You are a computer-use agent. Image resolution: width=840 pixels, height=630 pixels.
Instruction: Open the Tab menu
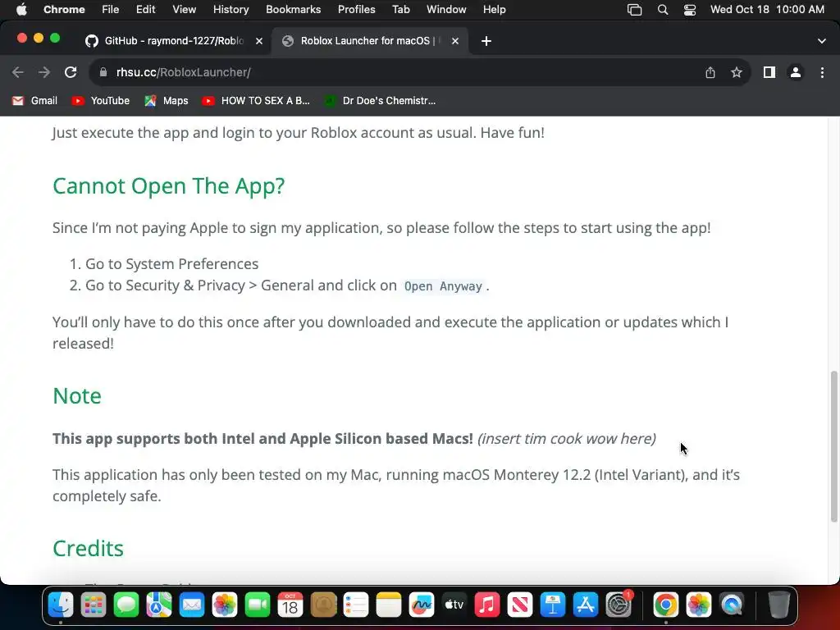click(x=400, y=10)
